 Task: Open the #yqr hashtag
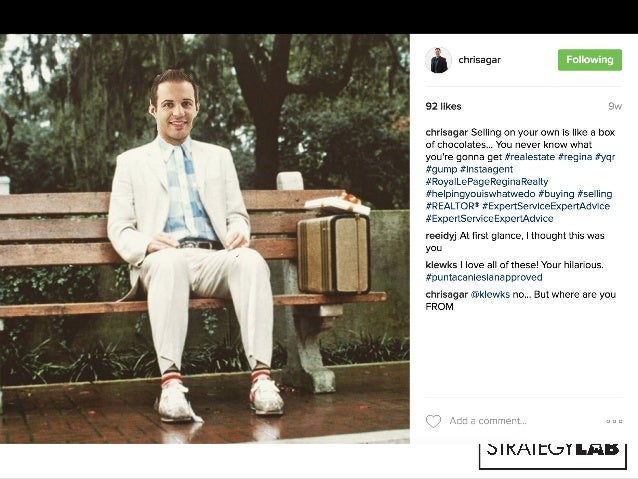(x=605, y=157)
